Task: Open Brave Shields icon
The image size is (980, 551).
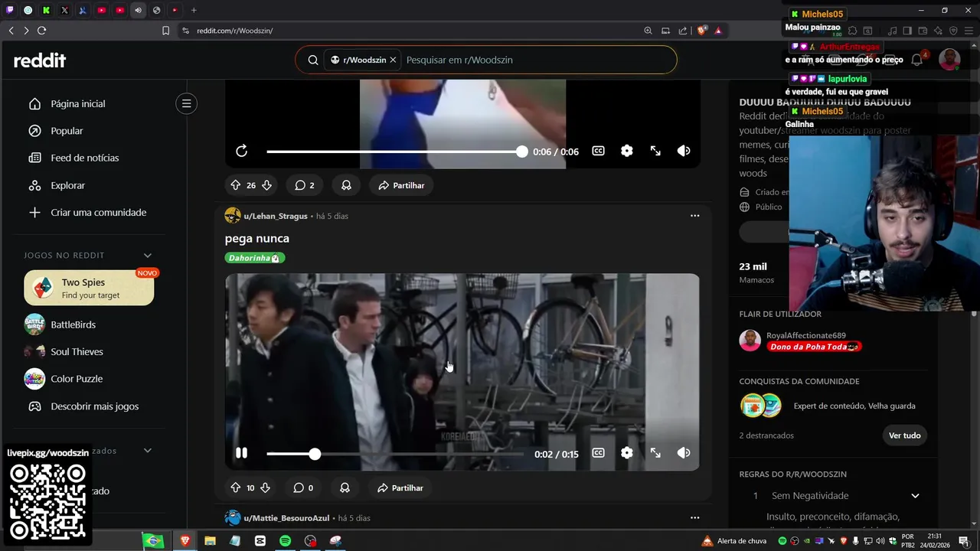Action: pyautogui.click(x=701, y=31)
